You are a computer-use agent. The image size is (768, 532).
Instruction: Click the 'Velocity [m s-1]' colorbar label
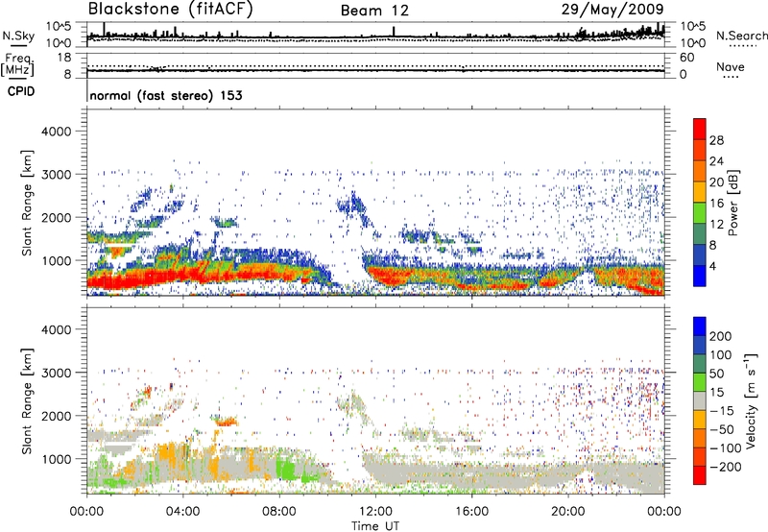[750, 400]
